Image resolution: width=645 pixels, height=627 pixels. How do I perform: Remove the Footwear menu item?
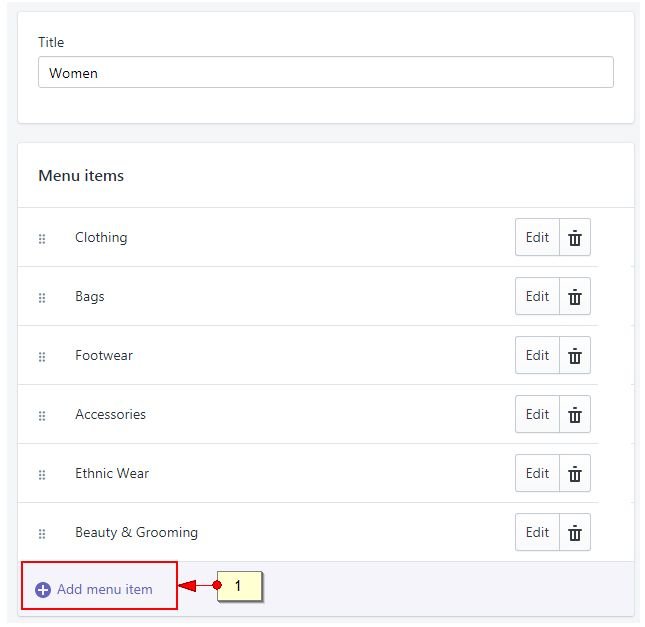click(575, 356)
